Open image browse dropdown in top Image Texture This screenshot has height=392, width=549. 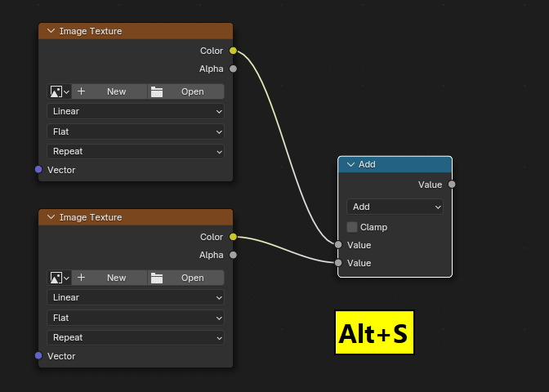[x=60, y=91]
